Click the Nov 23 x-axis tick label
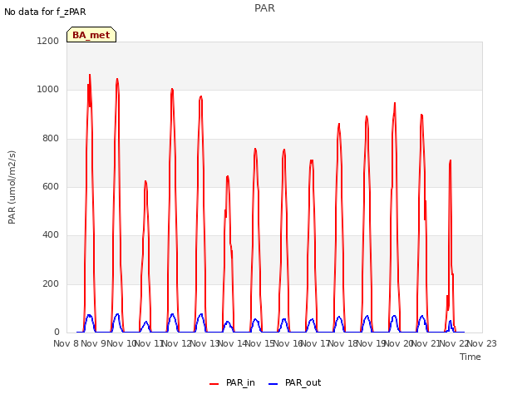532x399 pixels. point(482,343)
